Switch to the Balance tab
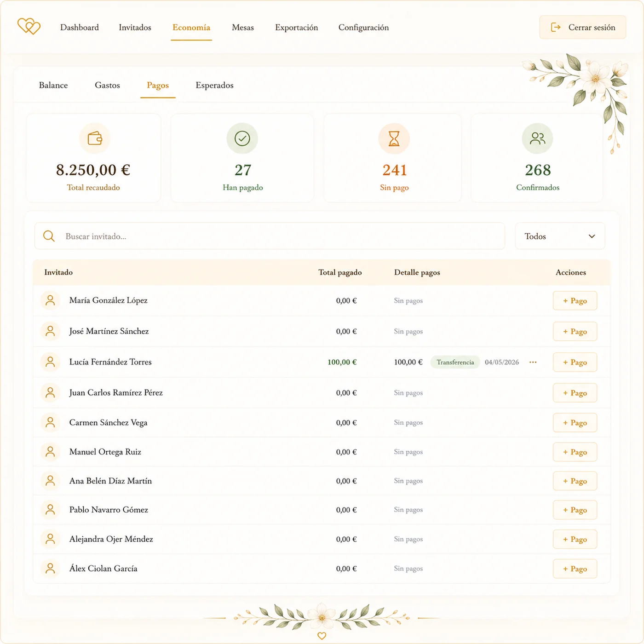 [x=53, y=85]
